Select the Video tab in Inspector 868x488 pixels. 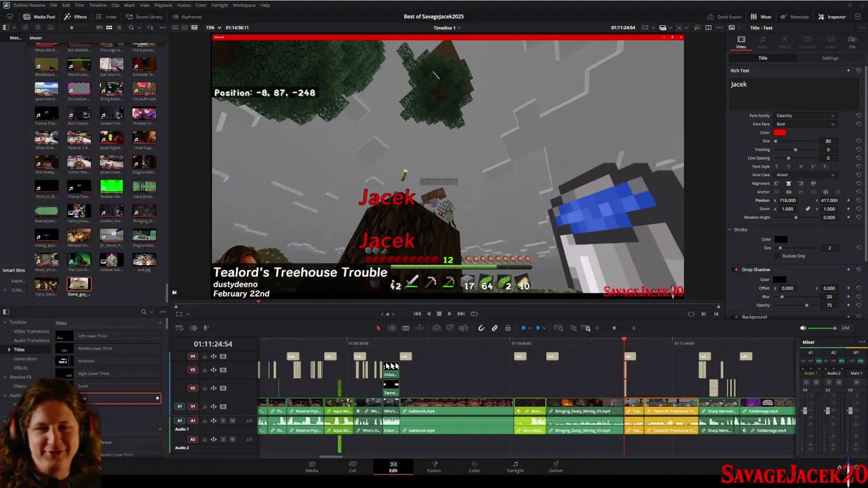tap(741, 42)
